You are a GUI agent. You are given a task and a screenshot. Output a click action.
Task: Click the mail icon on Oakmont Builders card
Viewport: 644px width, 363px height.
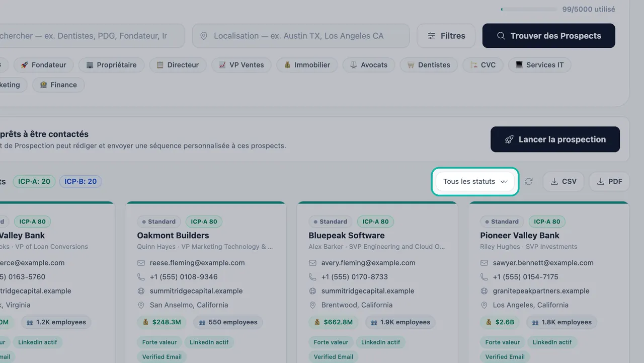point(141,263)
